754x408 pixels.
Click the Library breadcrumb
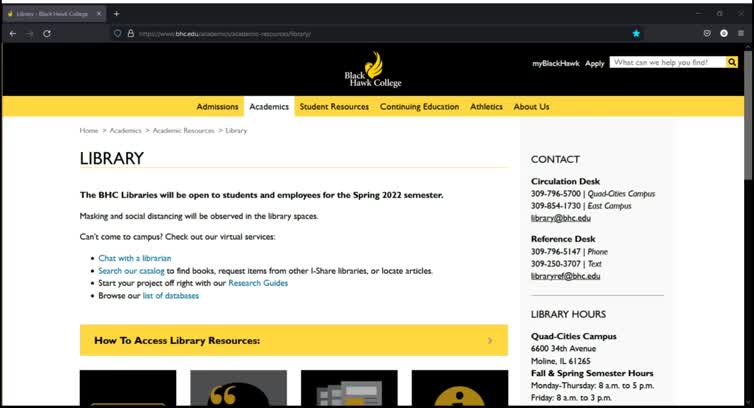(236, 130)
